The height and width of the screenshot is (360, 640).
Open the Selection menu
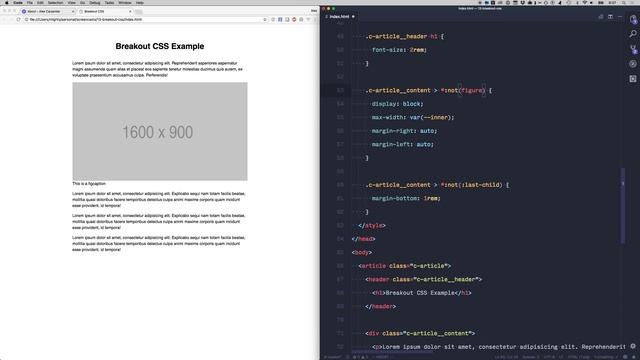(x=56, y=2)
